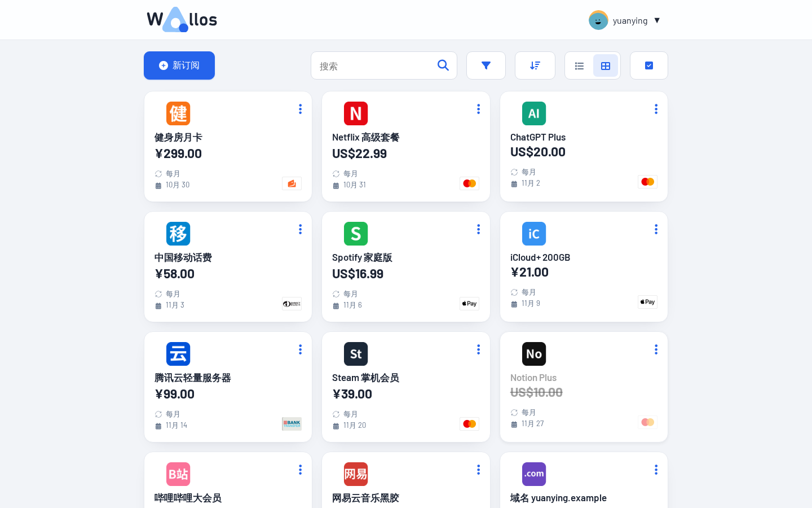This screenshot has width=812, height=508.
Task: Click the 腾讯云 blue 云 logo
Action: (178, 354)
